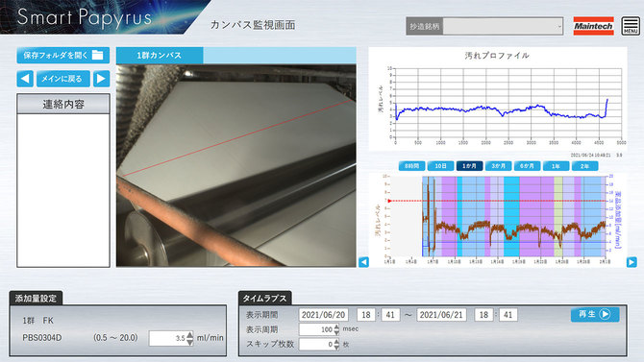Shift trend chart earlier with left arrow
This screenshot has height=362, width=644.
pyautogui.click(x=363, y=262)
